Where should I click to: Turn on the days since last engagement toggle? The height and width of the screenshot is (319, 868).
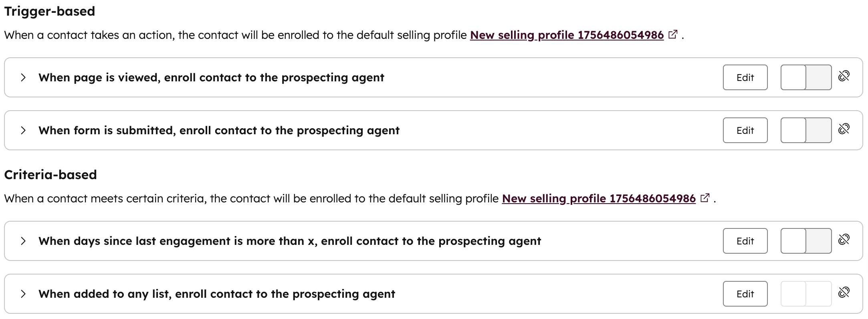click(806, 240)
